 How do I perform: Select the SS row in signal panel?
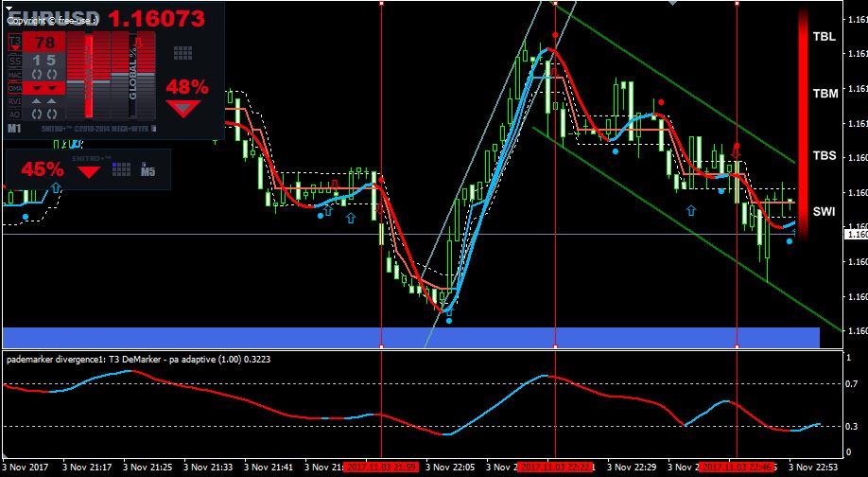click(x=14, y=61)
